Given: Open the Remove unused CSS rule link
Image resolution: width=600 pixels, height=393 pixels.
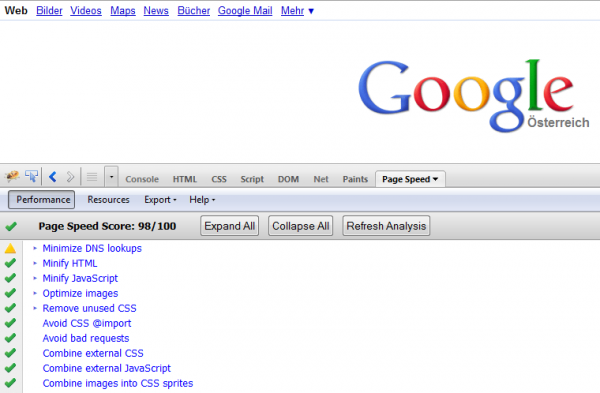Looking at the screenshot, I should pyautogui.click(x=89, y=308).
